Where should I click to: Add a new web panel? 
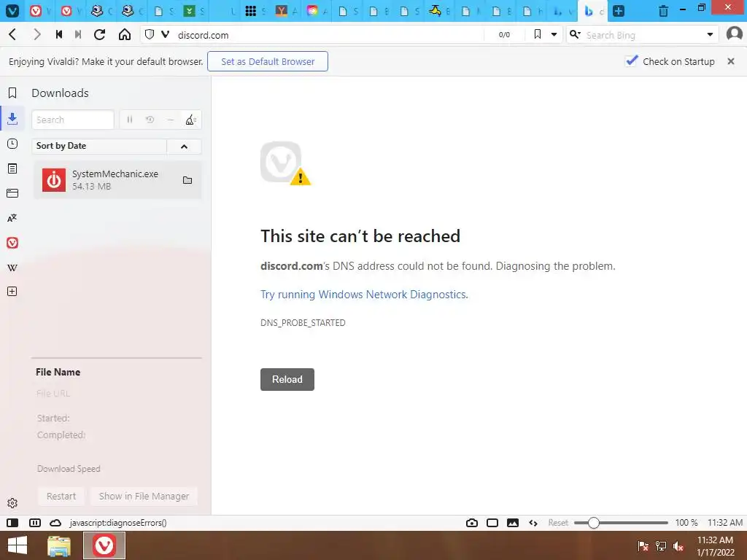(12, 292)
